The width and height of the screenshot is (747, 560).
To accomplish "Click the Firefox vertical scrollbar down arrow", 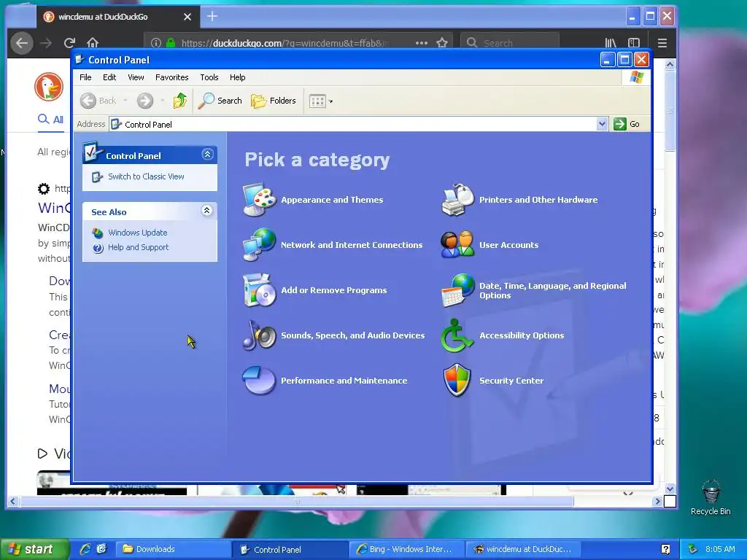I will coord(670,489).
